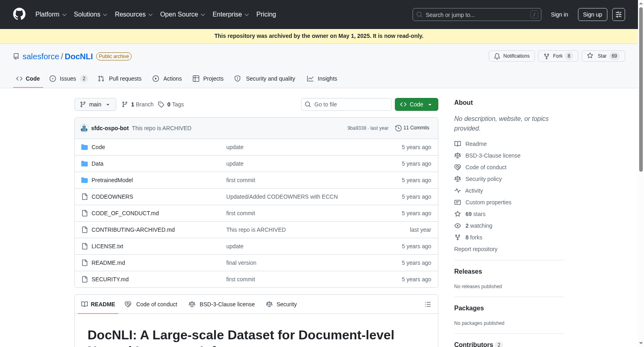Click the fork icon beside 8 forks
This screenshot has width=644, height=347.
(458, 237)
